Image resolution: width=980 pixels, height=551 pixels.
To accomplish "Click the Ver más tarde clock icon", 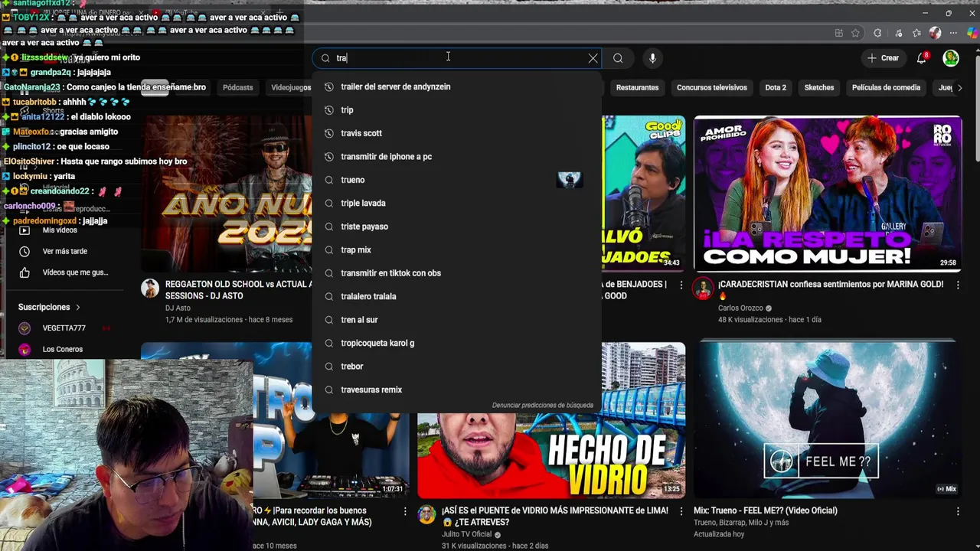I will [24, 251].
